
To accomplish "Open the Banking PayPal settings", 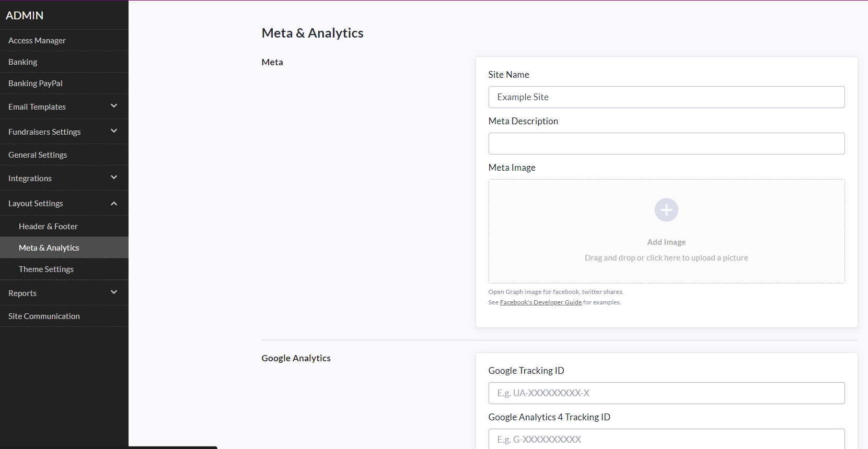I will [x=36, y=84].
